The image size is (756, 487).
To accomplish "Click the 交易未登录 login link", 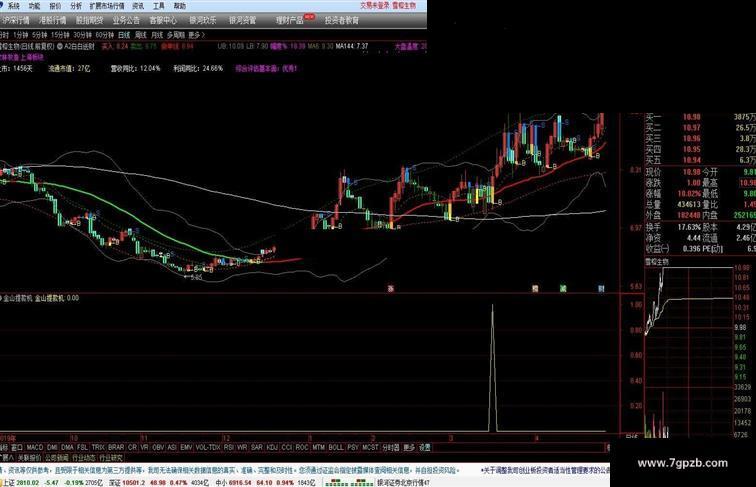I will click(375, 6).
